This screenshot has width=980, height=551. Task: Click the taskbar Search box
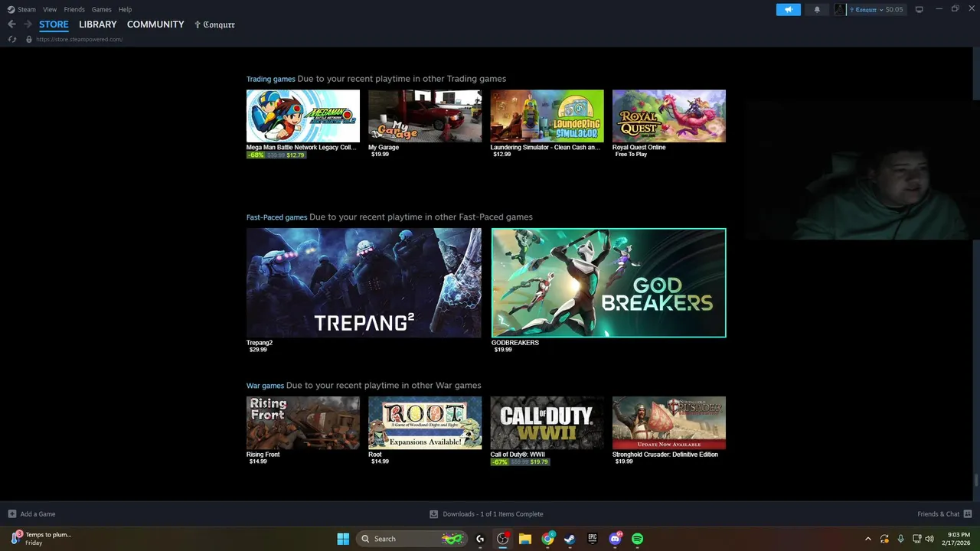[412, 539]
